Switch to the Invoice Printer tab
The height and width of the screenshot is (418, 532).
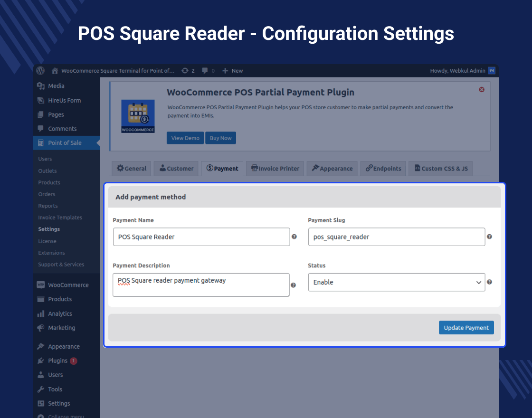(275, 168)
